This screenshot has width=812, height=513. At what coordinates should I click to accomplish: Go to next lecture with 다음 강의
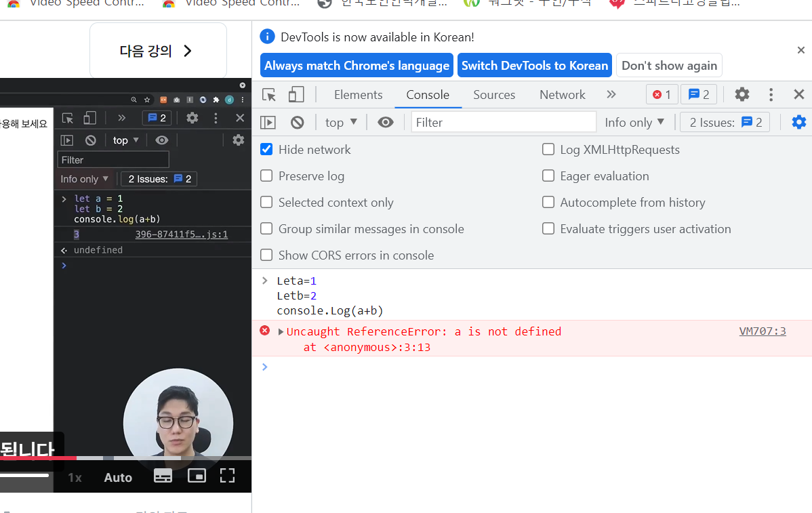click(x=157, y=51)
